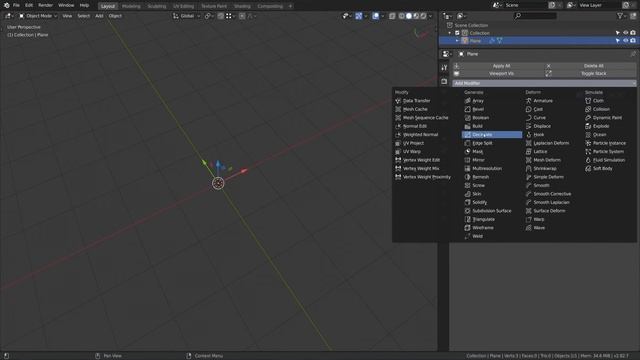The image size is (640, 360).
Task: Toggle viewport gizmos display
Action: point(358,16)
